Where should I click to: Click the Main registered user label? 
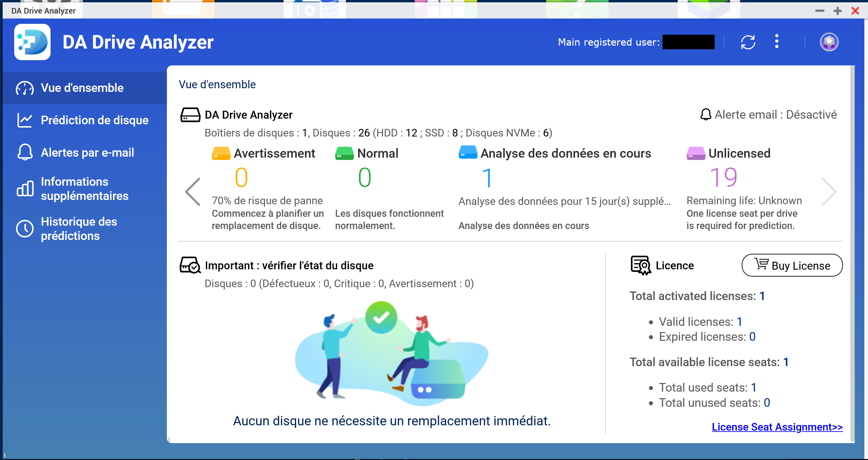pyautogui.click(x=609, y=42)
